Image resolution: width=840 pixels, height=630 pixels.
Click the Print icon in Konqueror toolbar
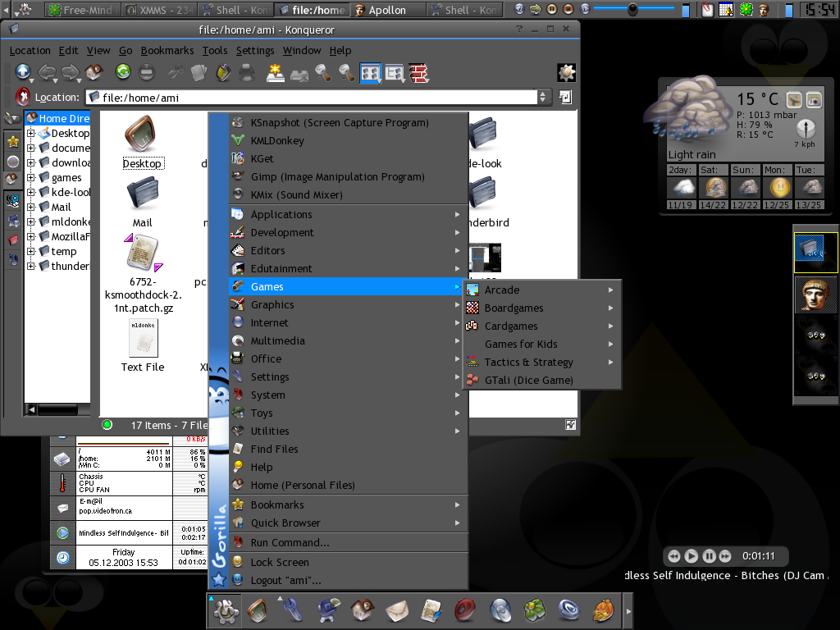(246, 72)
